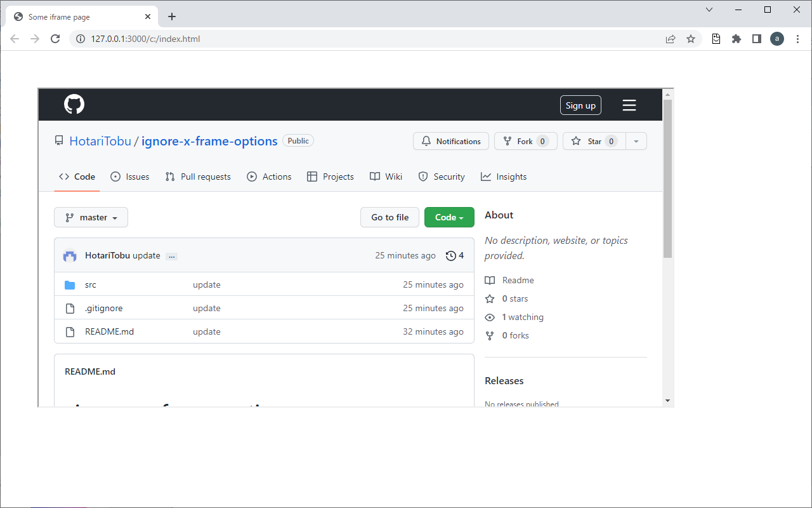
Task: Click the 'update' commit message for README.md
Action: (207, 331)
